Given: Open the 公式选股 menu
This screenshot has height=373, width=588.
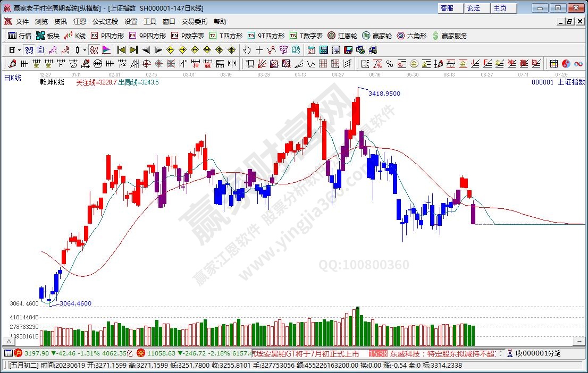Looking at the screenshot, I should 105,22.
